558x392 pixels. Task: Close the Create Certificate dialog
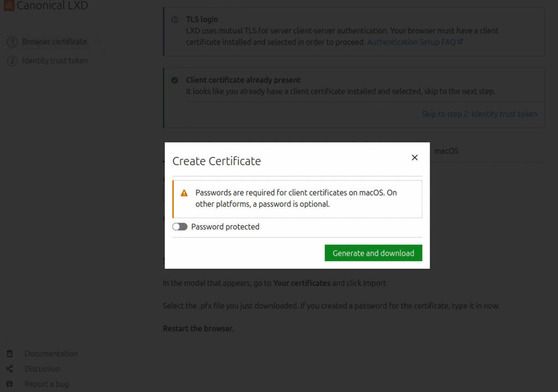coord(415,158)
